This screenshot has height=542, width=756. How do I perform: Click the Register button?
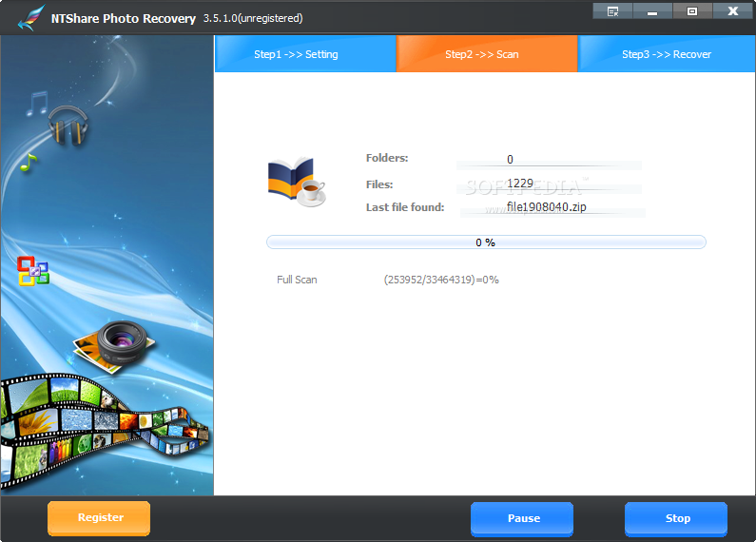99,518
